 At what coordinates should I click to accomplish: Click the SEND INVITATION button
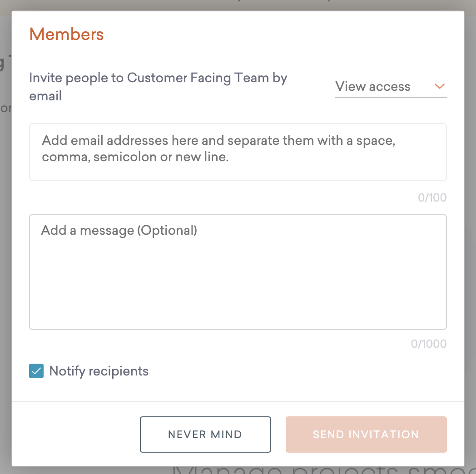pos(366,434)
